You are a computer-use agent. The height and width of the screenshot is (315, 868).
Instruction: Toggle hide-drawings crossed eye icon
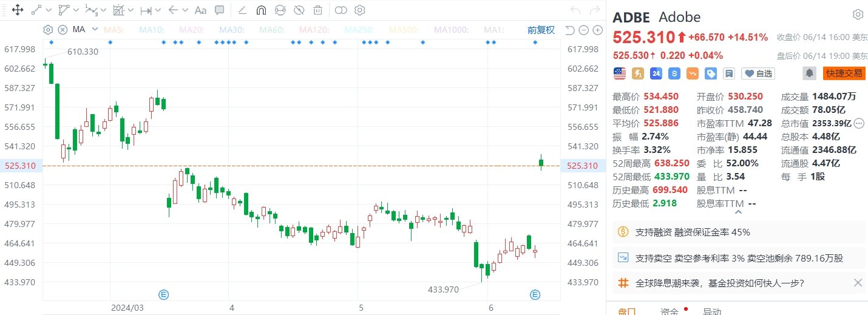(299, 10)
